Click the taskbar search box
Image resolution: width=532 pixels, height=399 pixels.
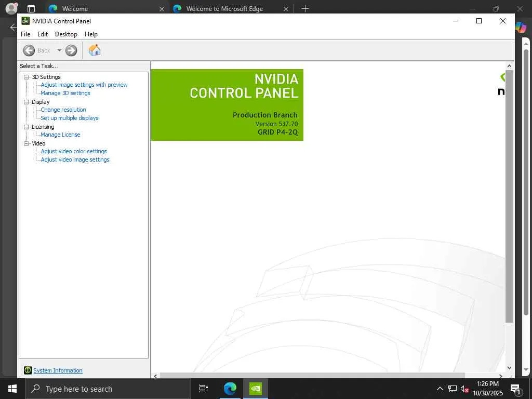(x=108, y=389)
